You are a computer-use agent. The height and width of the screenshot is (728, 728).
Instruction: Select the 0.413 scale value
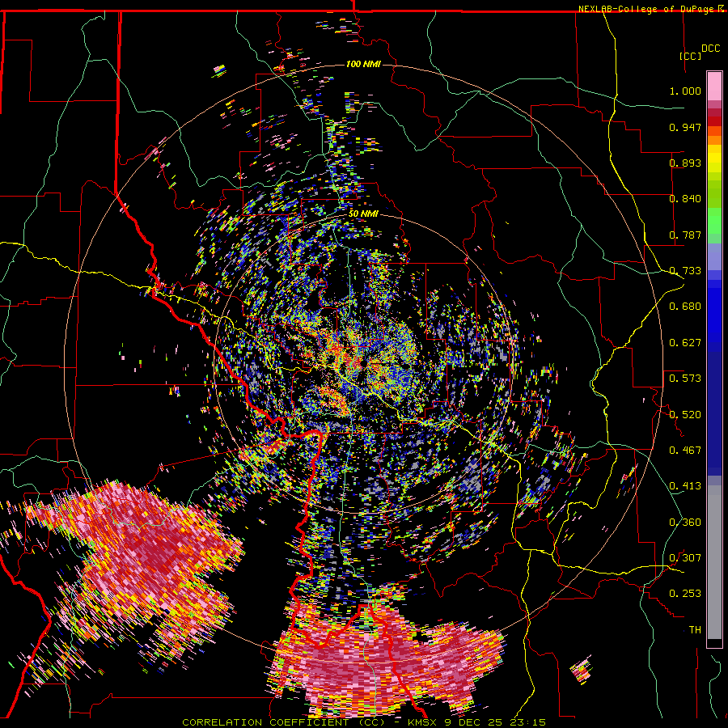pyautogui.click(x=685, y=486)
